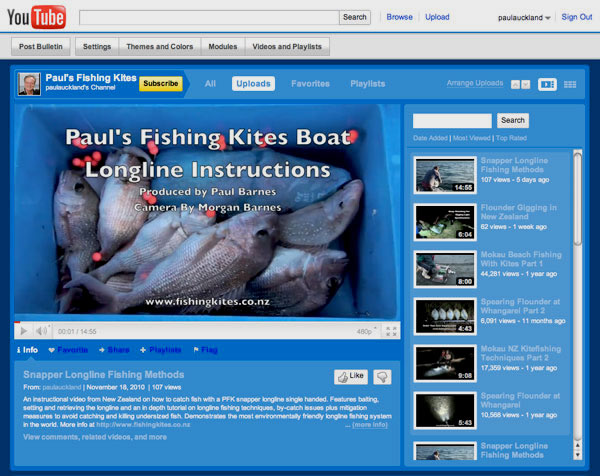Open the Settings tab

97,47
